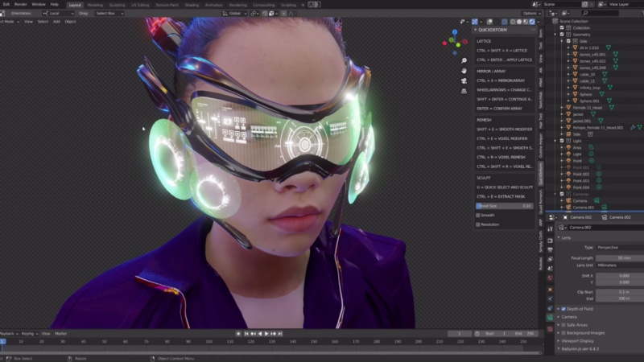Enable Background Images checkbox
The width and height of the screenshot is (644, 362).
pyautogui.click(x=563, y=333)
